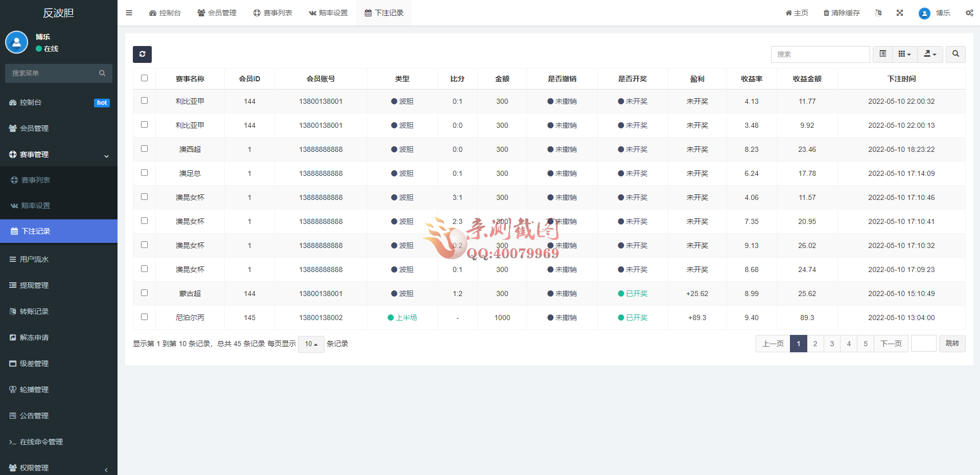Toggle the table card view icon

(x=882, y=54)
